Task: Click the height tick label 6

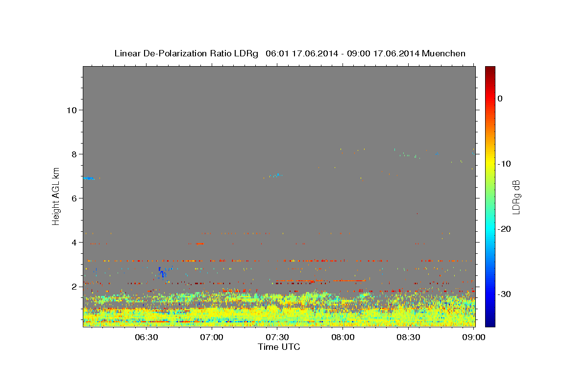Action: pyautogui.click(x=75, y=198)
